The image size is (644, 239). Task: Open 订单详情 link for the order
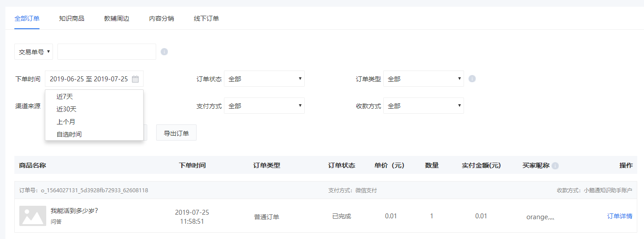(x=620, y=216)
